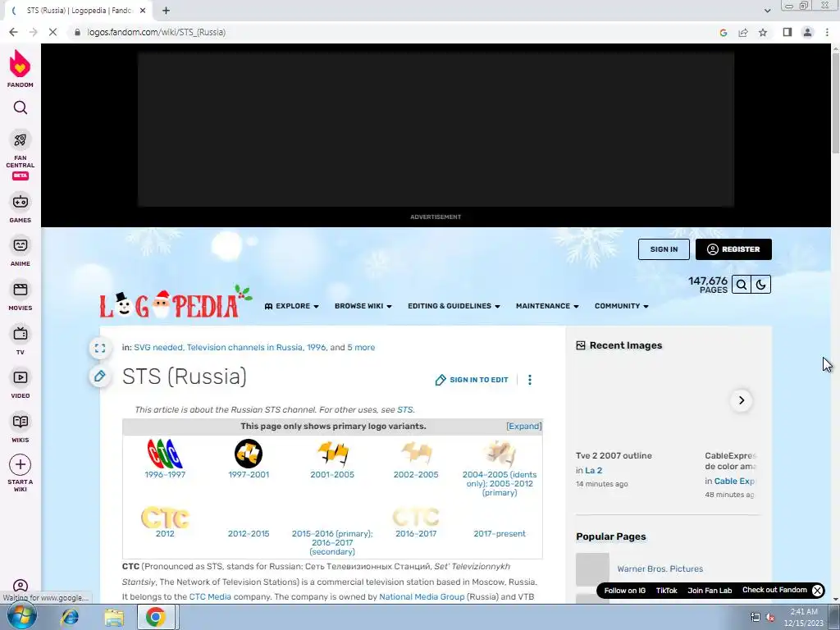Open Windows Start button
Image resolution: width=840 pixels, height=630 pixels.
pyautogui.click(x=21, y=617)
